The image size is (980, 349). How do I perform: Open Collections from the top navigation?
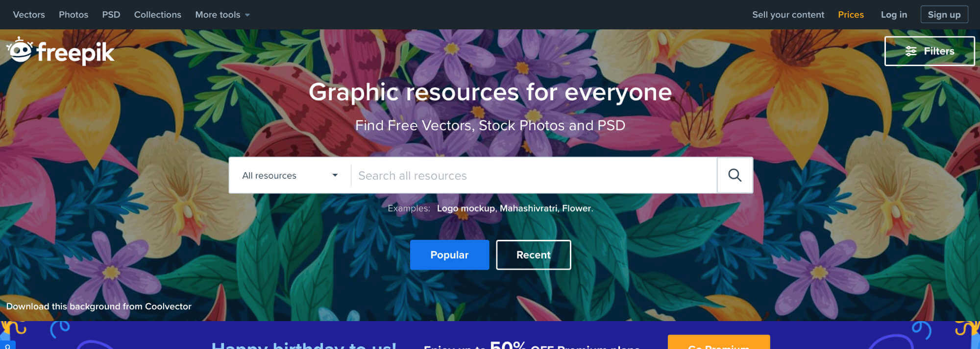click(x=158, y=15)
